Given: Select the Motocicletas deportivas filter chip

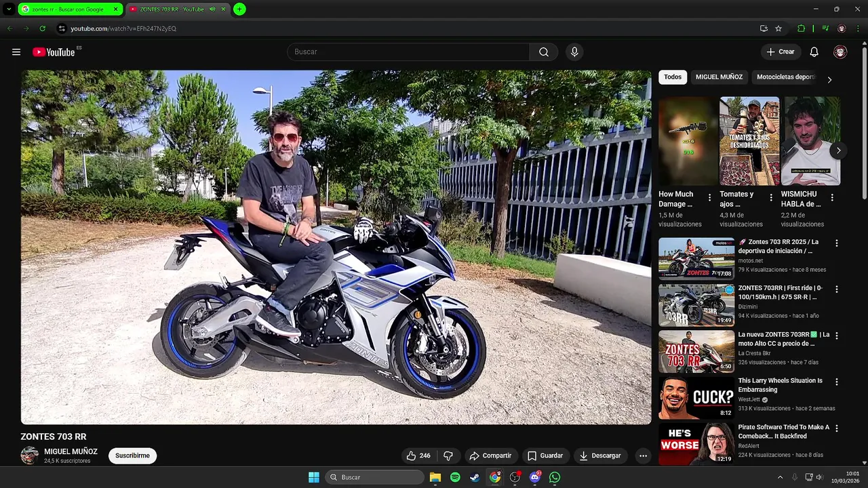Looking at the screenshot, I should coord(786,77).
